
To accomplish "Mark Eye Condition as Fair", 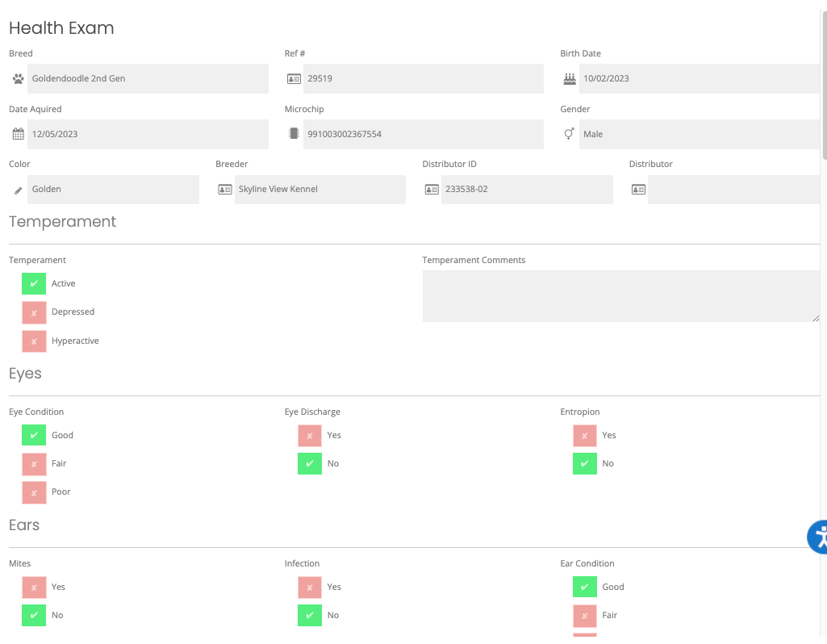I will coord(34,464).
